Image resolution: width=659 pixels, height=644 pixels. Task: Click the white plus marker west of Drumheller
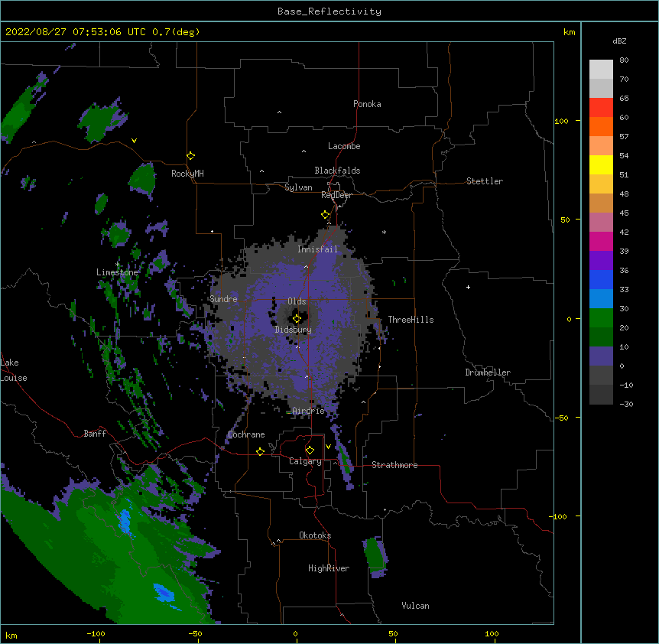coord(468,287)
